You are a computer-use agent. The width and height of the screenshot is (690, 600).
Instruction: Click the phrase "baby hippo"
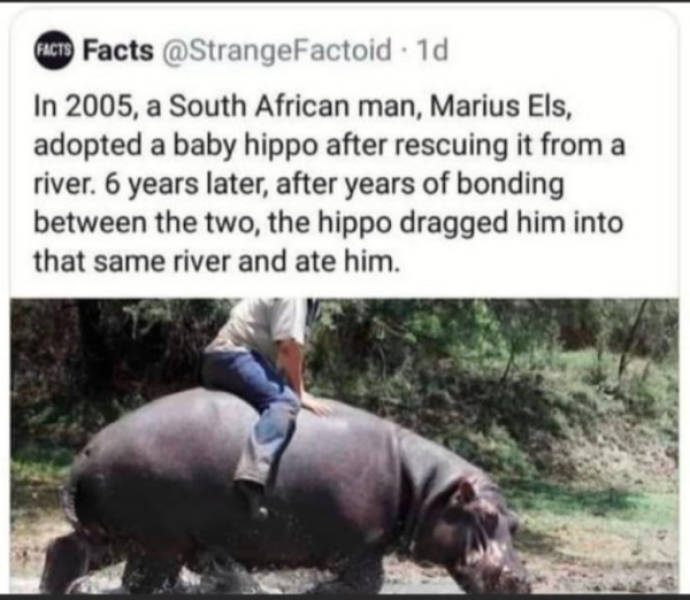point(221,146)
